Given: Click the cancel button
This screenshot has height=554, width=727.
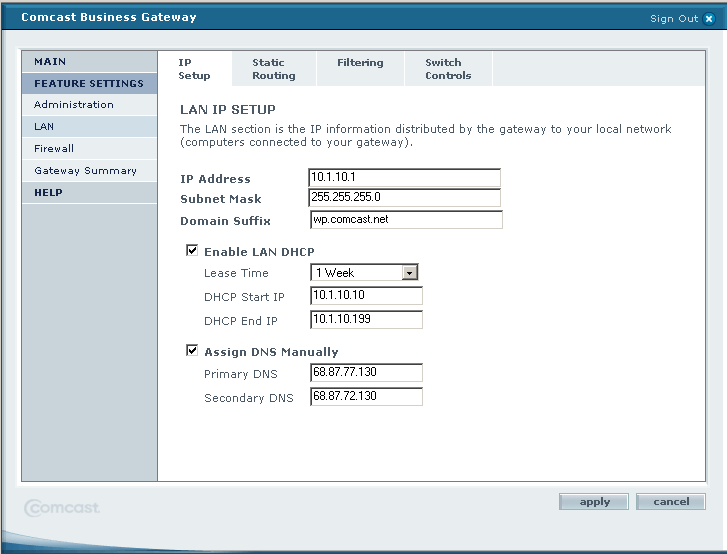Looking at the screenshot, I should click(x=671, y=502).
